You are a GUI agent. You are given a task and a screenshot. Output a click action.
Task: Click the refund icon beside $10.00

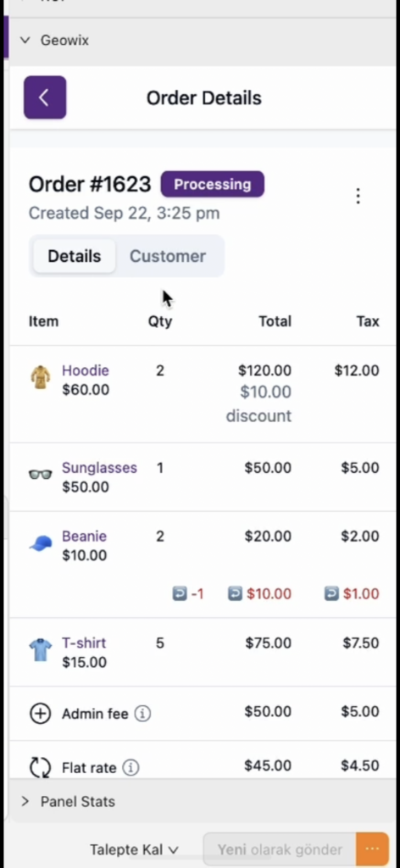[x=235, y=594]
